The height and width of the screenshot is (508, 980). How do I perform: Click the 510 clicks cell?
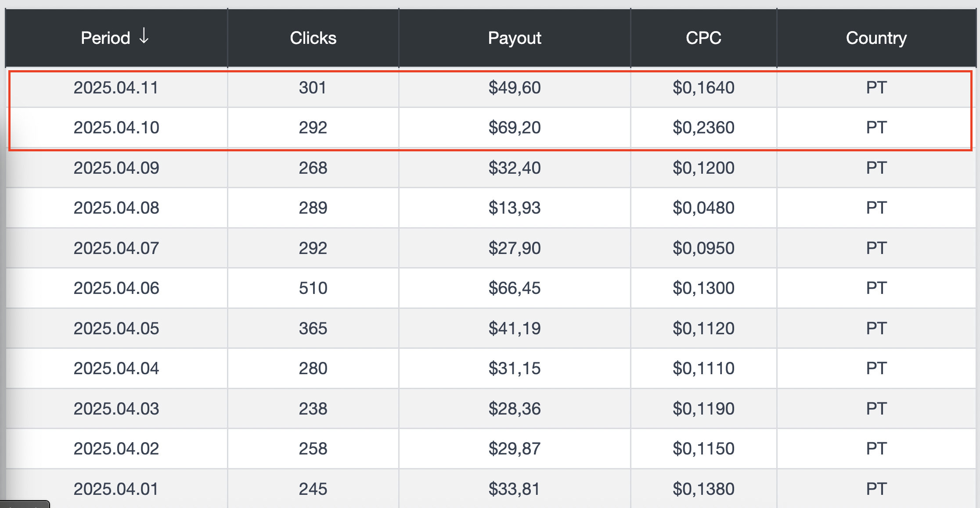313,288
